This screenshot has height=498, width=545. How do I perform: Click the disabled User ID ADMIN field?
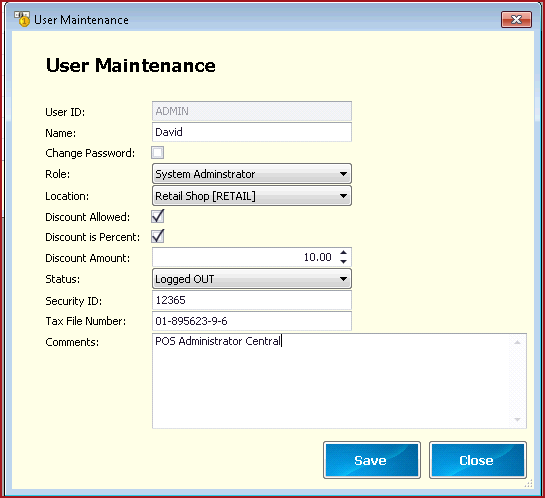[x=252, y=111]
